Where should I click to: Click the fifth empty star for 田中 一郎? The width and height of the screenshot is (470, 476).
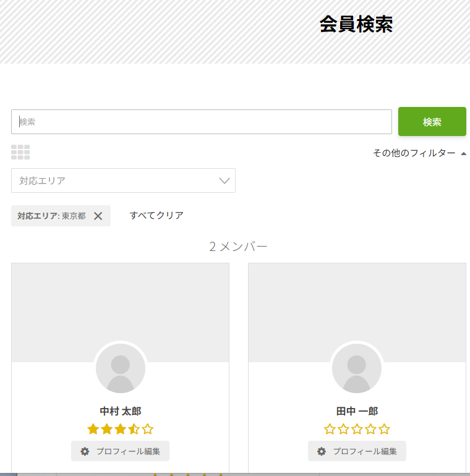384,429
